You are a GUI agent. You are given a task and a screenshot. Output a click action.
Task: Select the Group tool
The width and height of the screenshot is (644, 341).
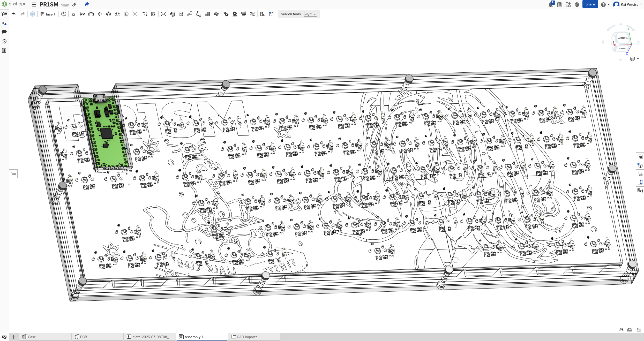tap(163, 14)
